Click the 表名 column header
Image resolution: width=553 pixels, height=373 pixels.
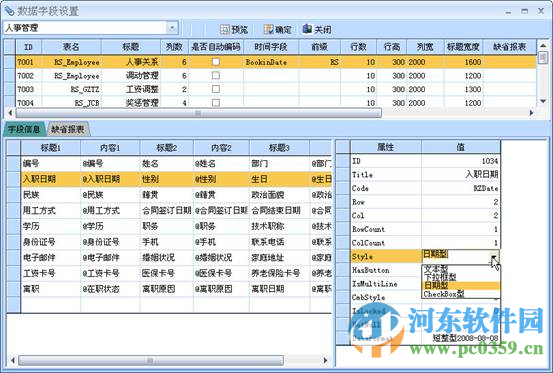point(71,47)
